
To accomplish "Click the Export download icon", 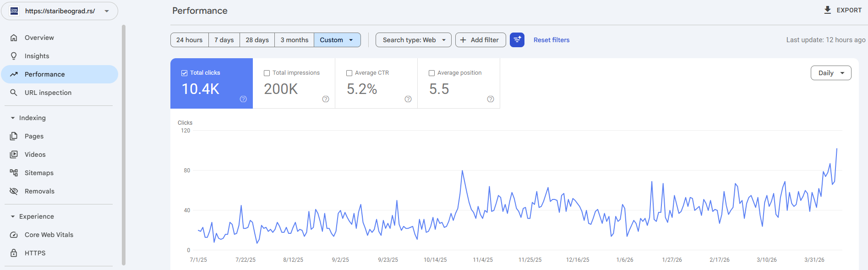I will tap(827, 10).
